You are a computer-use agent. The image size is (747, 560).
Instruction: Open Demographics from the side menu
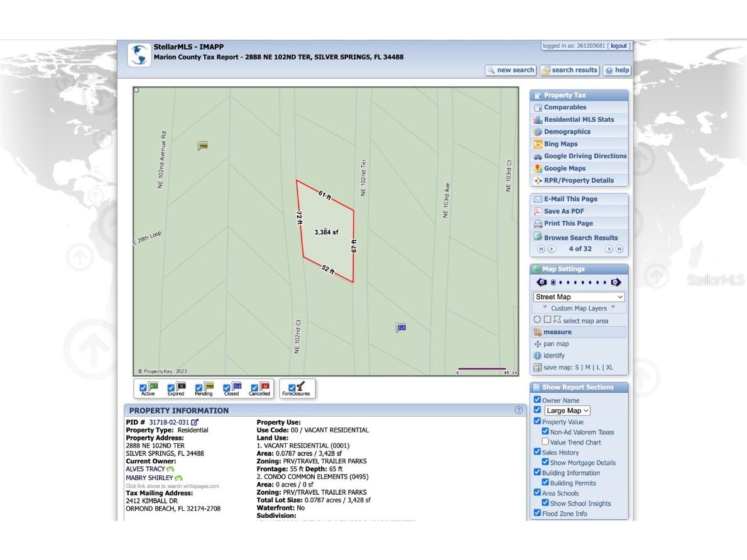(567, 132)
